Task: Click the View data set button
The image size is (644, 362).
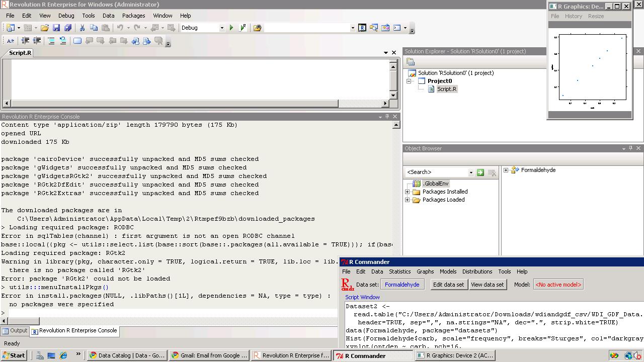Action: (x=487, y=285)
